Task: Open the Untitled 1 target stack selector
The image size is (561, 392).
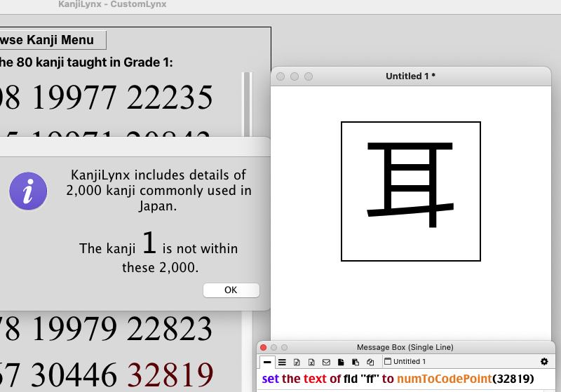Action: (405, 362)
